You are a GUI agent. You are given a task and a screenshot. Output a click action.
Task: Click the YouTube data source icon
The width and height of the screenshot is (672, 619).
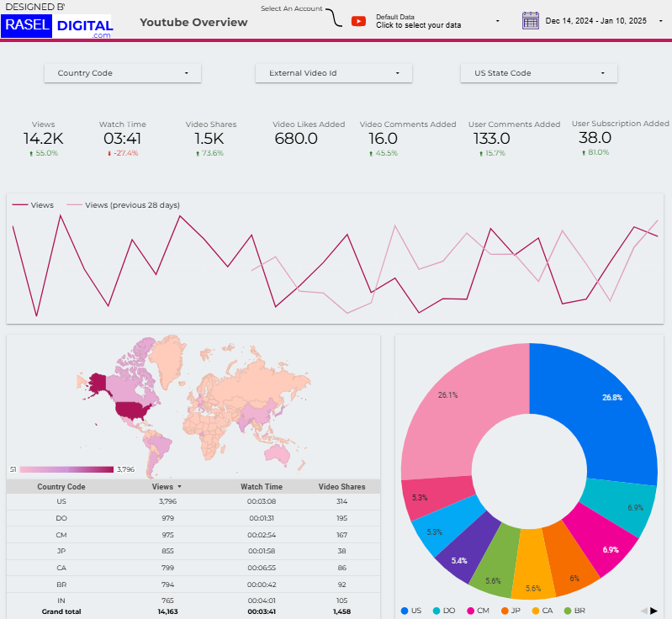[x=358, y=21]
